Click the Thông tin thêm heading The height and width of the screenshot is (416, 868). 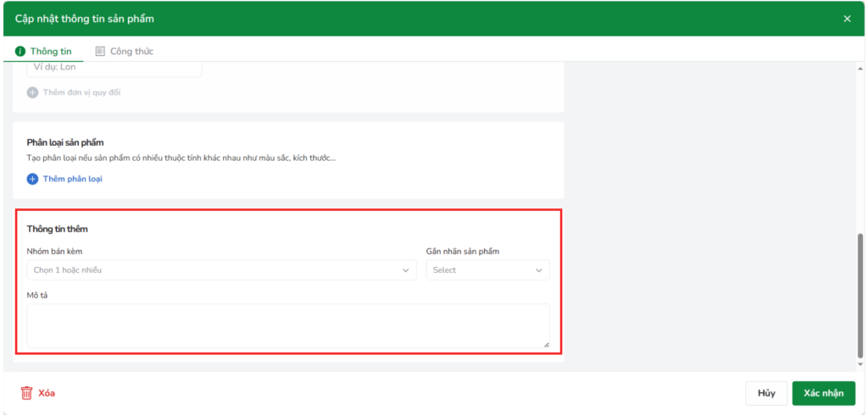tap(58, 229)
